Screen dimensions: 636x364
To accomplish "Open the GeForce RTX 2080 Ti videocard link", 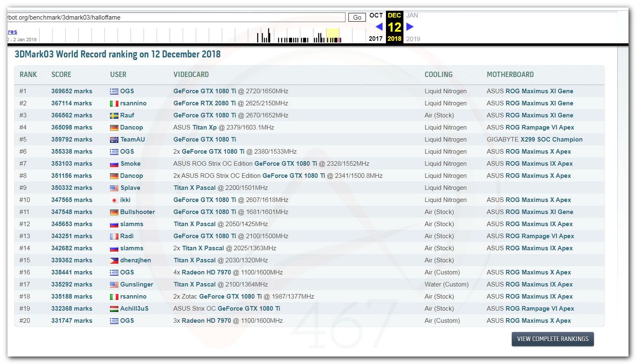I will [205, 103].
